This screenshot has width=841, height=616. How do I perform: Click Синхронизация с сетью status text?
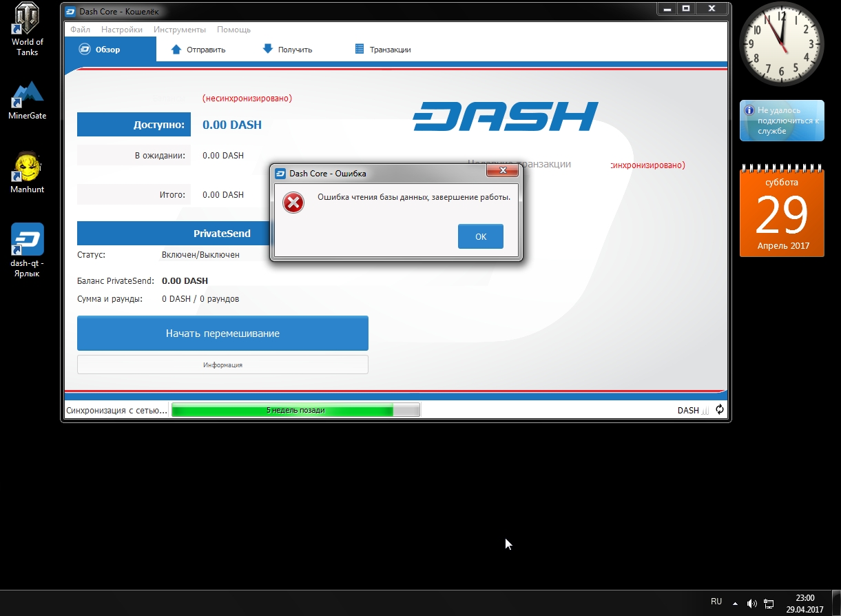coord(116,410)
